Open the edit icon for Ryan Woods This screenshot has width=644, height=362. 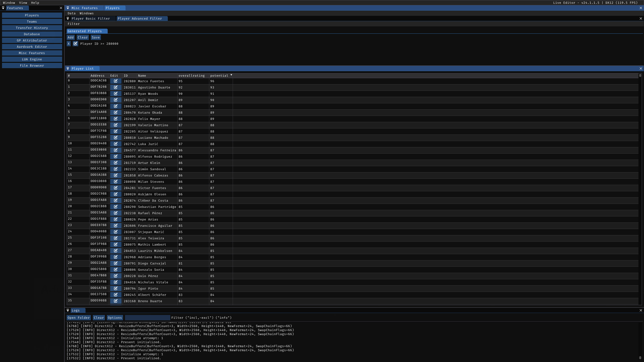116,94
